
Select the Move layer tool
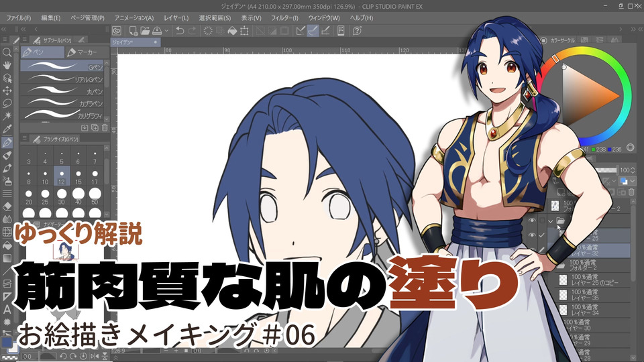(x=7, y=90)
